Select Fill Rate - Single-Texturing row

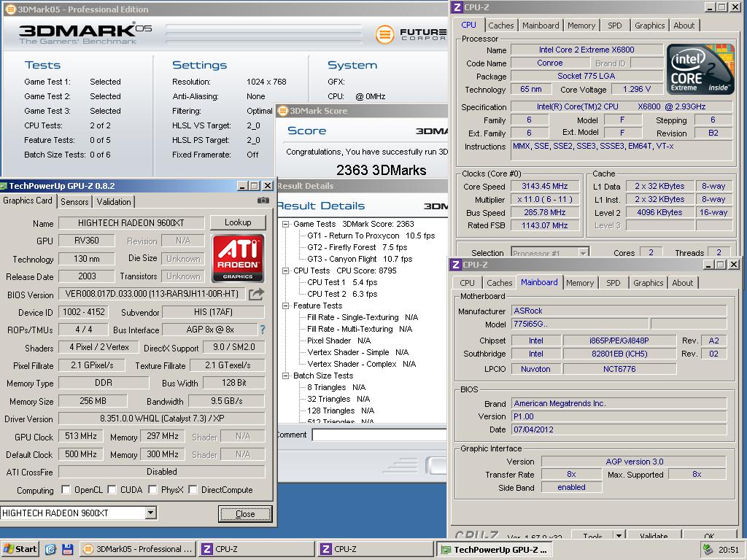coord(363,317)
